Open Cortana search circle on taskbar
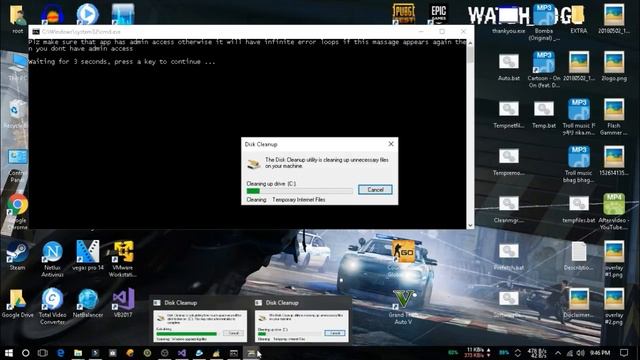 (x=25, y=353)
